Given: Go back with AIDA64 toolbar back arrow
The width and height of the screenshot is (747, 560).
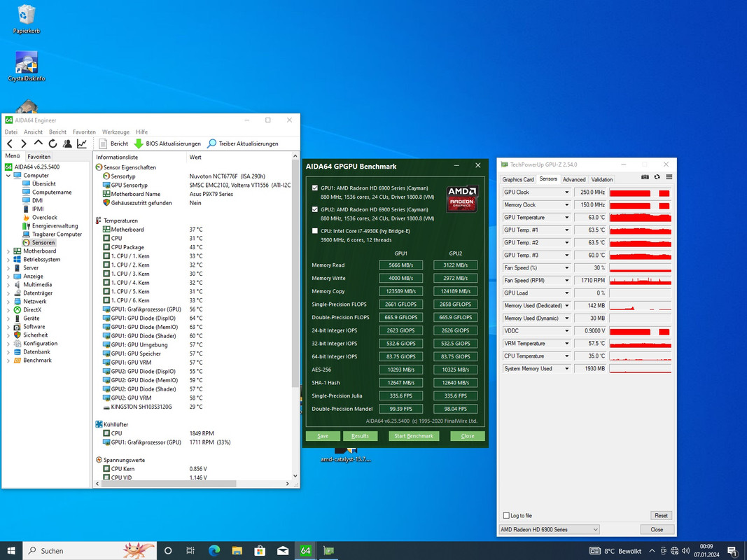Looking at the screenshot, I should (x=10, y=143).
